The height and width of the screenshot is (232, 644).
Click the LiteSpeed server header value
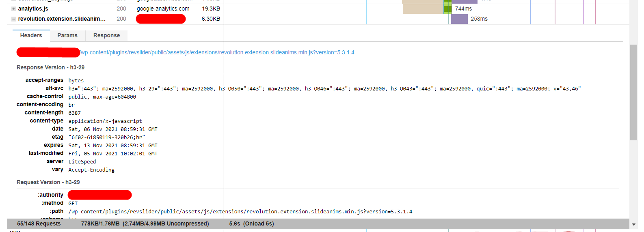pyautogui.click(x=82, y=161)
